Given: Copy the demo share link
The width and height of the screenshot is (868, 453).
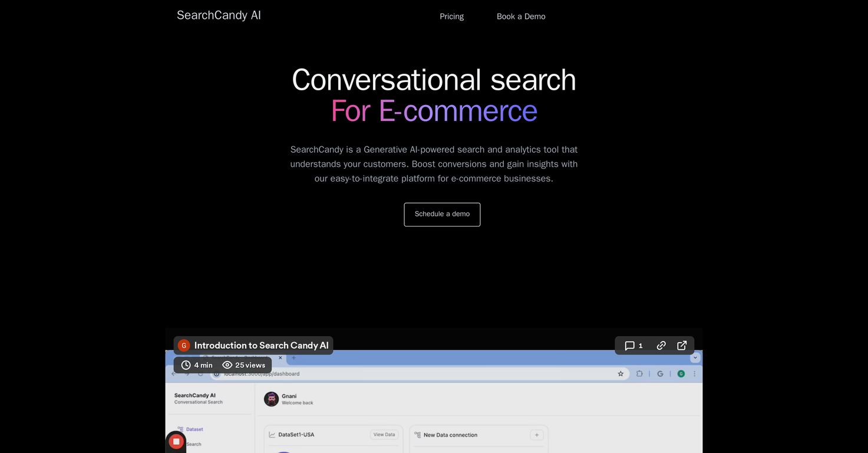Looking at the screenshot, I should (661, 346).
